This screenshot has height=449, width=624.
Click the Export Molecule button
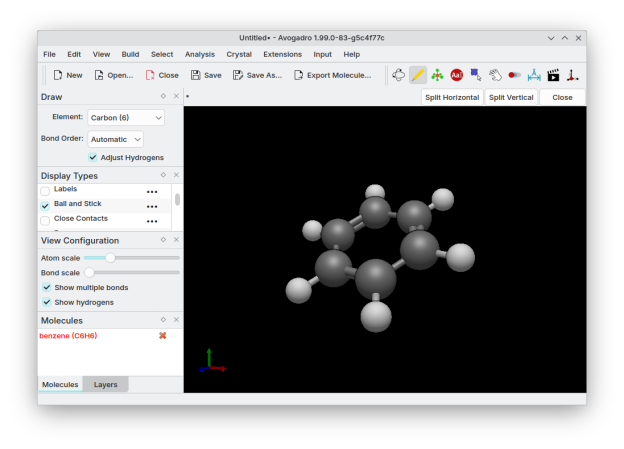click(332, 75)
